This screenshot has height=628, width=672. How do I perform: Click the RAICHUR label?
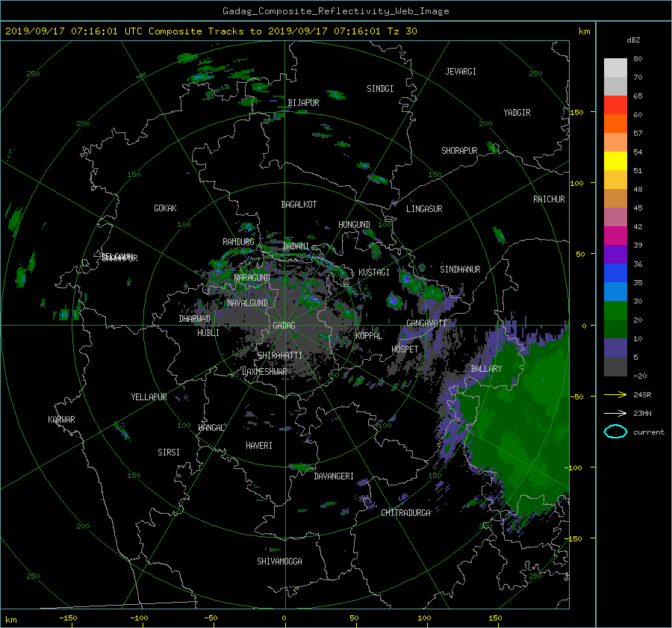(x=549, y=199)
